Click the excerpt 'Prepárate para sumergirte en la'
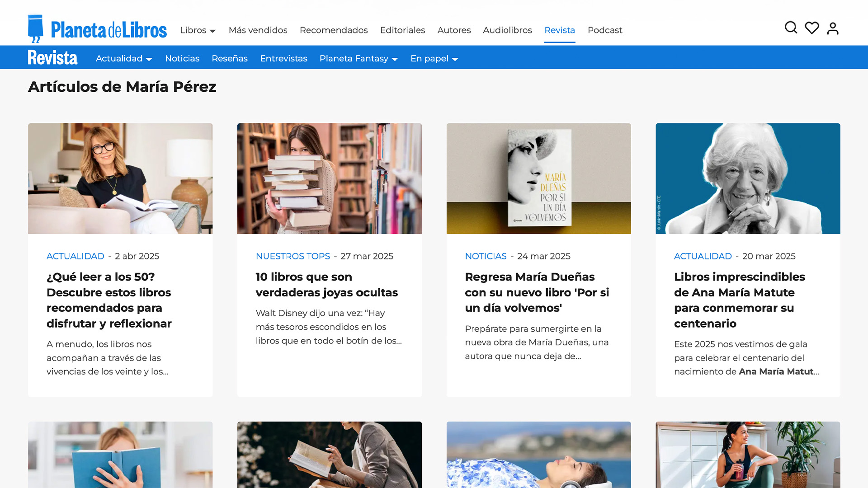Screen dimensions: 868x488 coord(537,343)
